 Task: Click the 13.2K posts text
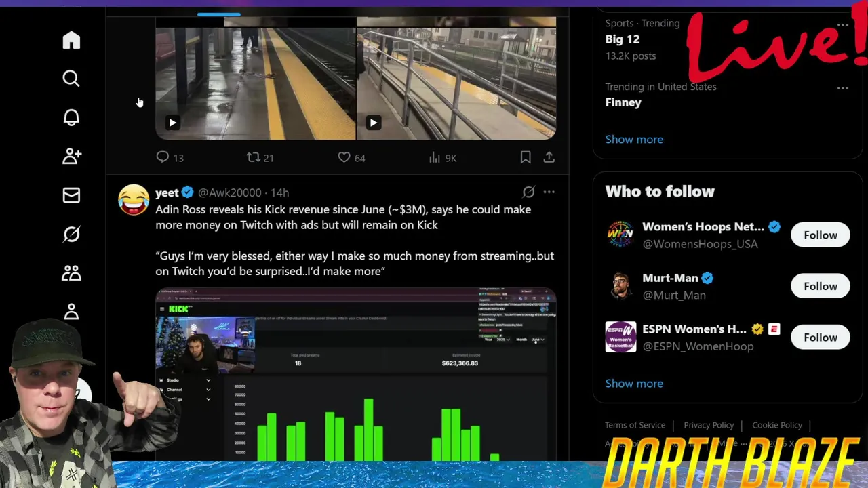631,56
